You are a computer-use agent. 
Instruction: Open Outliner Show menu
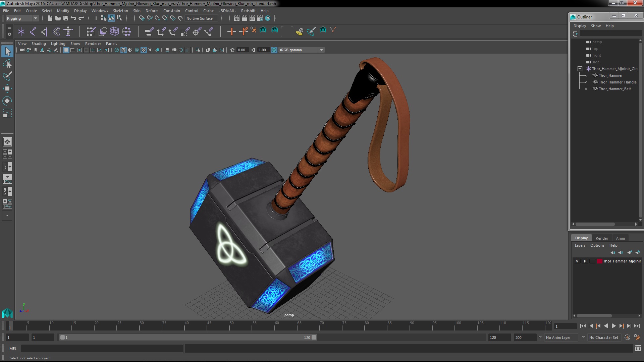(596, 26)
